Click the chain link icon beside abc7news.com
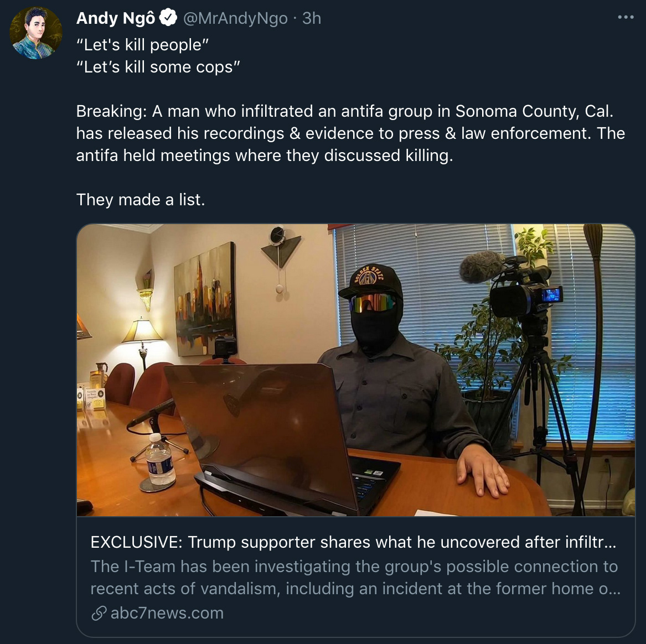This screenshot has height=644, width=646. coord(99,613)
